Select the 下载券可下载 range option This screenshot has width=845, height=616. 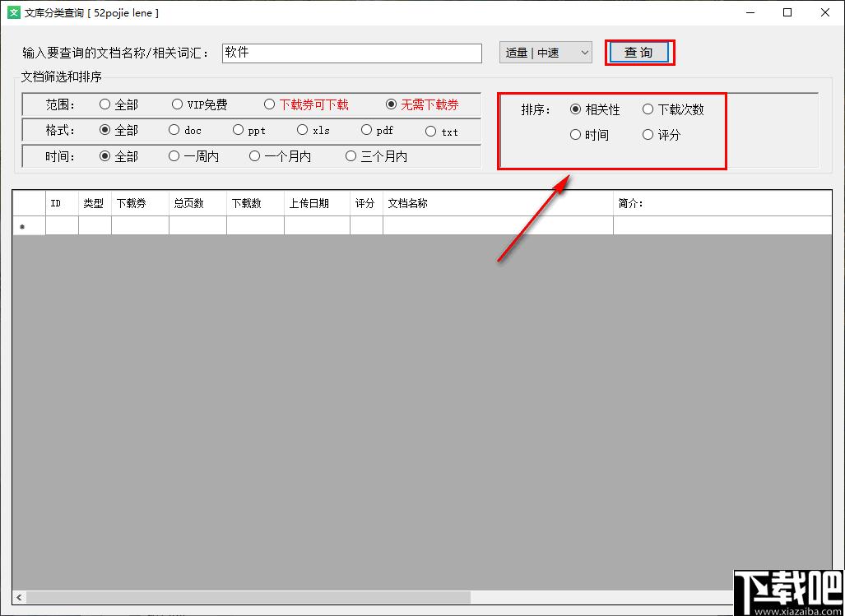pyautogui.click(x=306, y=104)
